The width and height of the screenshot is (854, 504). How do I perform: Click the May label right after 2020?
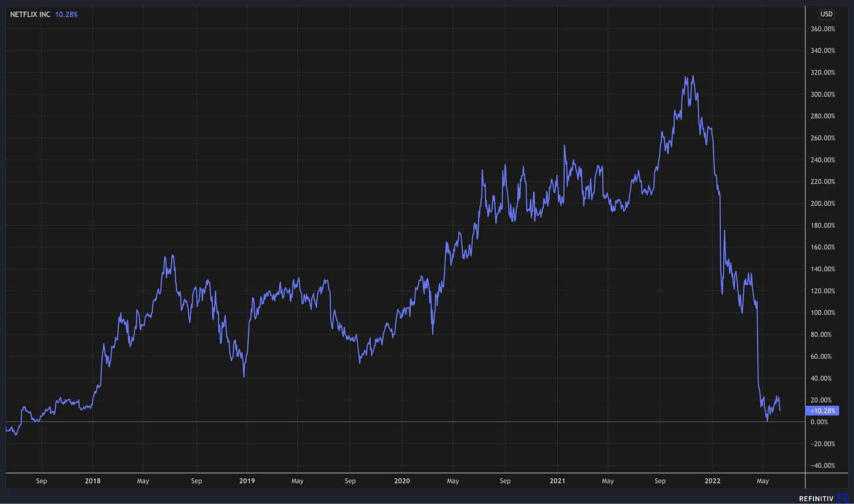pyautogui.click(x=453, y=481)
